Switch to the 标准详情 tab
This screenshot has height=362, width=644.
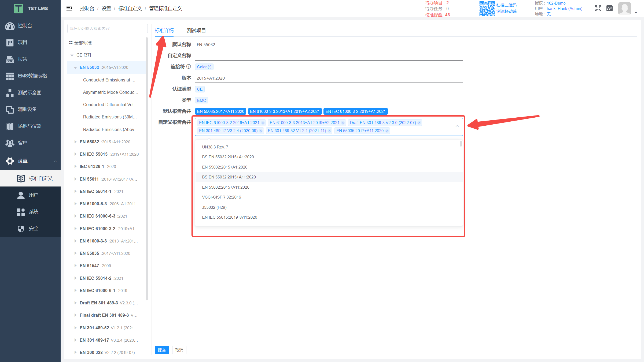tap(164, 31)
